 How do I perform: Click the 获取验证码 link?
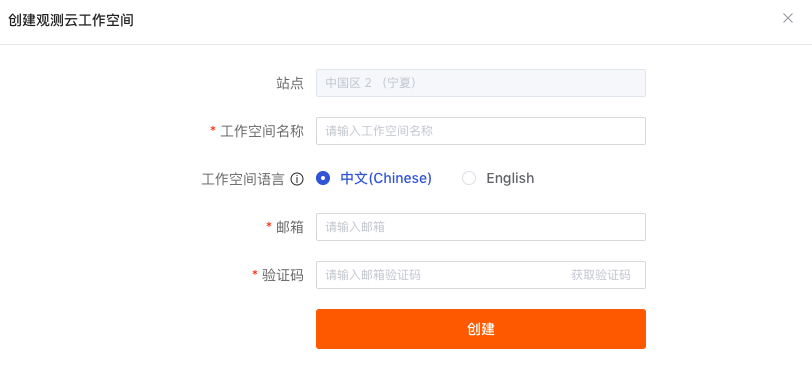[x=601, y=275]
